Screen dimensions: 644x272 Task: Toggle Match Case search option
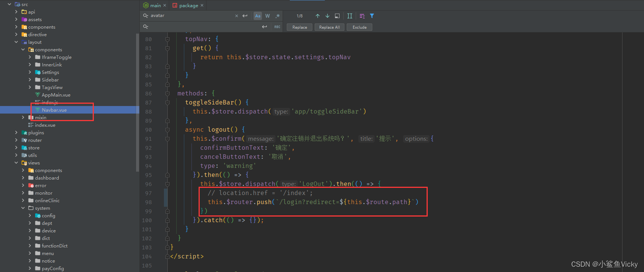point(258,16)
